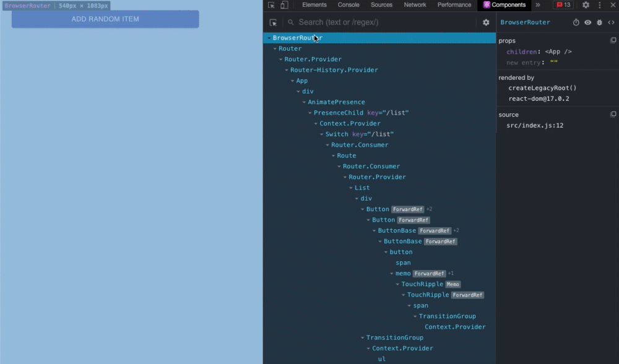Viewport: 619px width, 364px height.
Task: Click the stopwatch suspend icon for BrowserRouter
Action: 575,22
